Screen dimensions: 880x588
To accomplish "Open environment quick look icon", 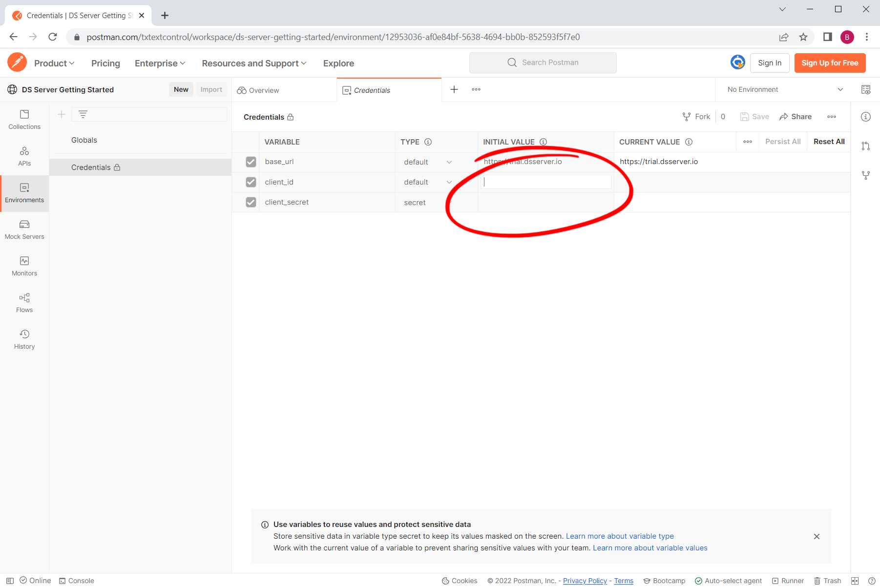I will pyautogui.click(x=866, y=89).
